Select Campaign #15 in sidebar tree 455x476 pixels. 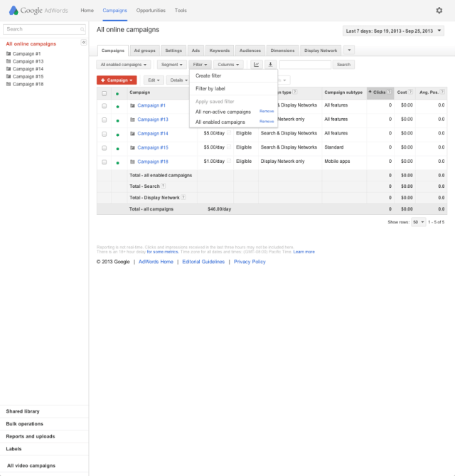[x=28, y=77]
